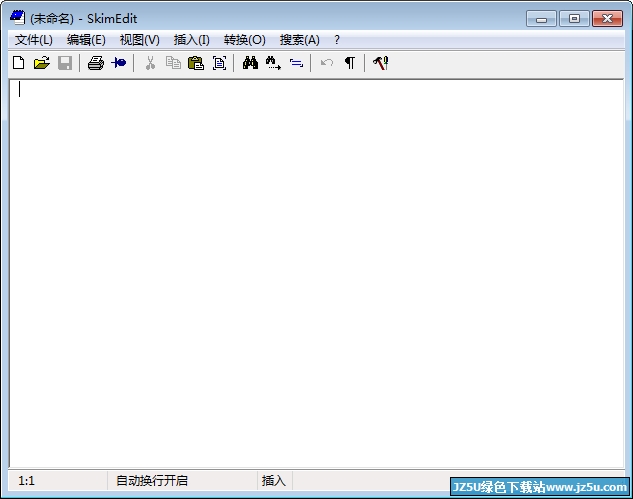This screenshot has height=499, width=633.
Task: Open find with the binoculars icon
Action: [x=250, y=63]
